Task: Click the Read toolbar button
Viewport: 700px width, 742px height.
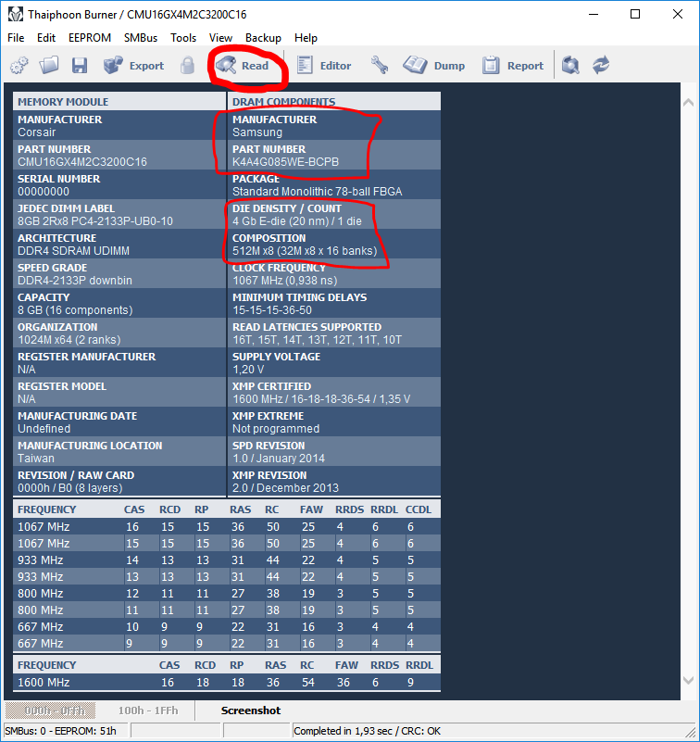Action: [x=242, y=65]
